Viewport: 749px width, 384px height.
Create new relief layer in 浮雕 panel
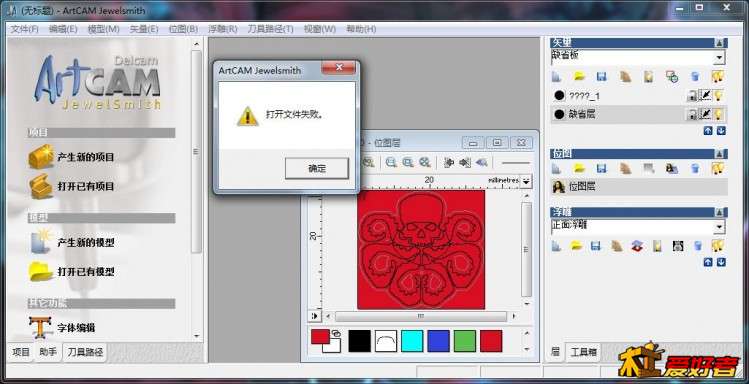point(556,246)
